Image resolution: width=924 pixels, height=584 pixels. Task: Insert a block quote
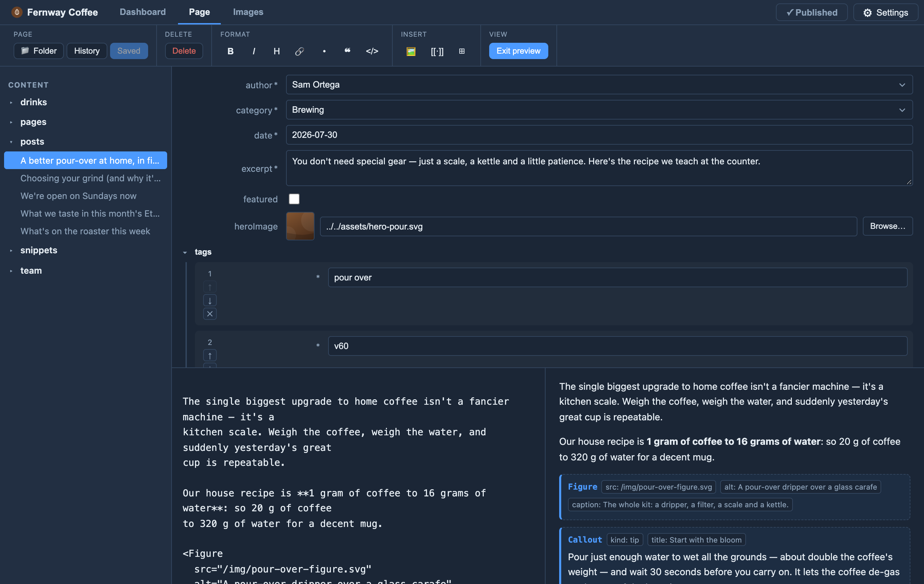pyautogui.click(x=348, y=51)
